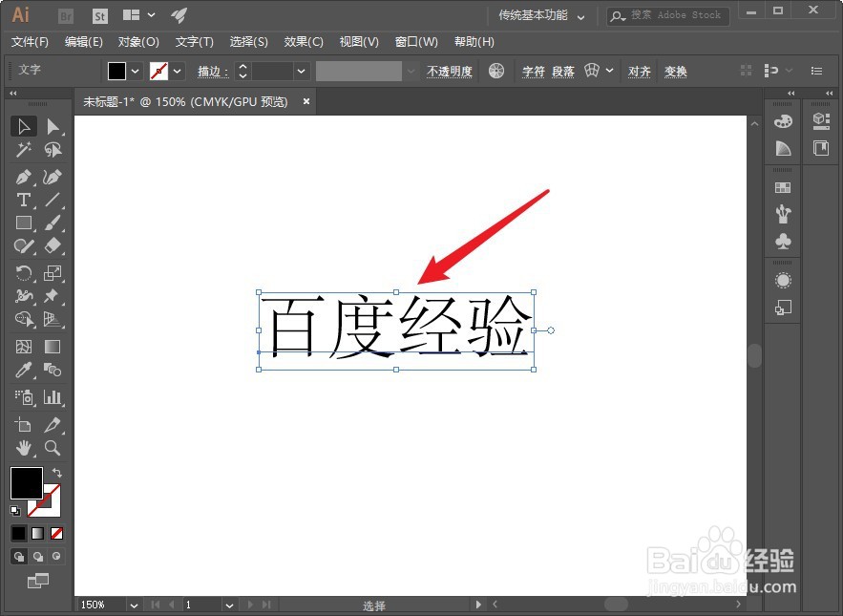Enable Draw Normal mode
Viewport: 843px width, 616px height.
click(19, 556)
